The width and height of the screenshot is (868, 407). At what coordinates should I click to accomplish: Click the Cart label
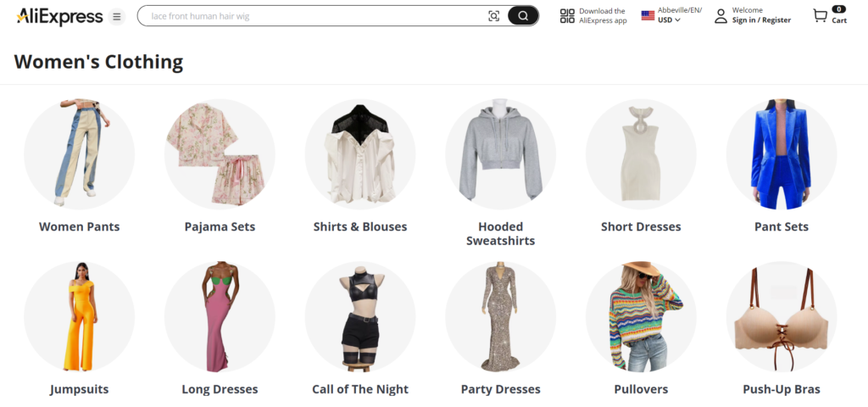[839, 20]
